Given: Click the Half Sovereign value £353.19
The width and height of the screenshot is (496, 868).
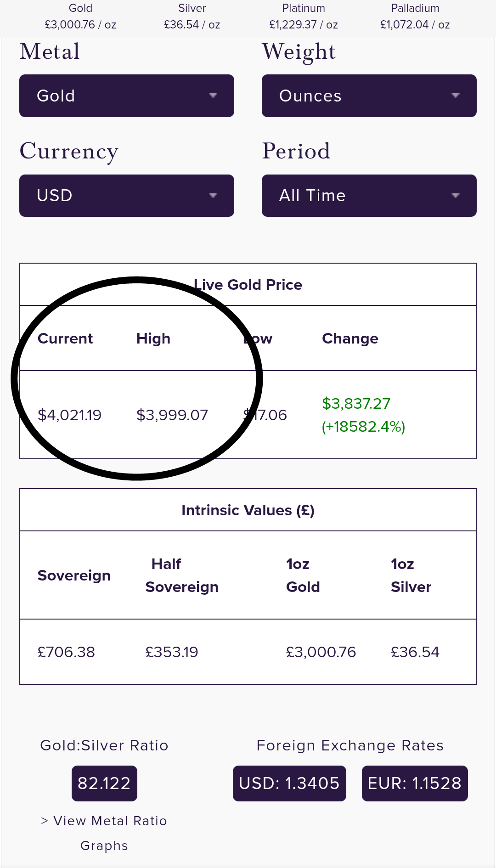Looking at the screenshot, I should point(172,652).
